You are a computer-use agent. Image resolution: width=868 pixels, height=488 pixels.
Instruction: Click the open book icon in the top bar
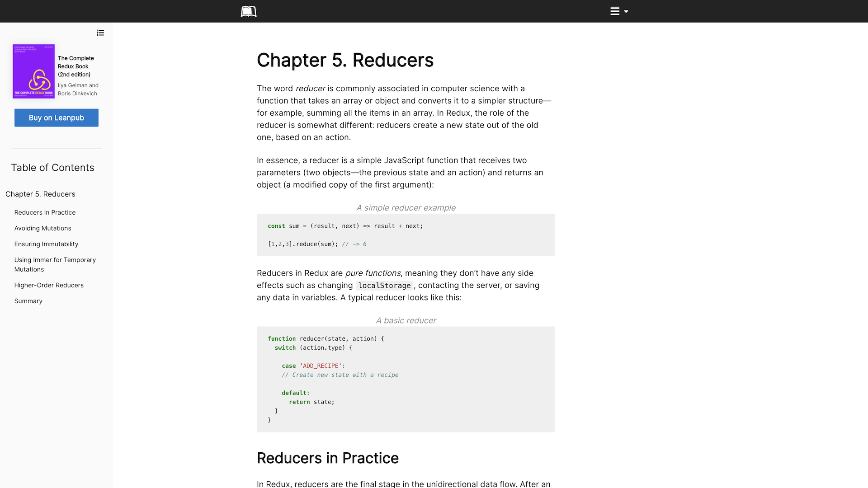pyautogui.click(x=248, y=11)
